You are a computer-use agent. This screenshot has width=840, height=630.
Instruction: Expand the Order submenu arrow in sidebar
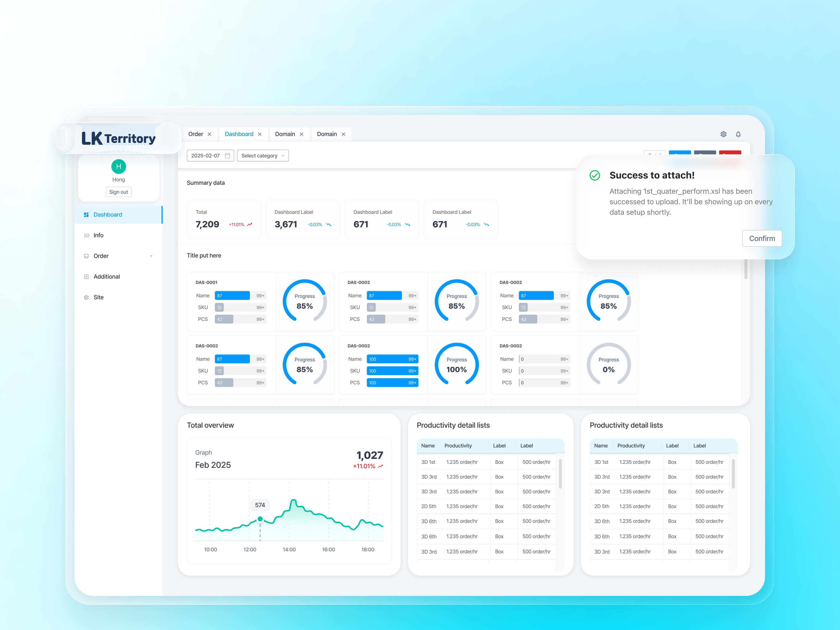(x=151, y=256)
